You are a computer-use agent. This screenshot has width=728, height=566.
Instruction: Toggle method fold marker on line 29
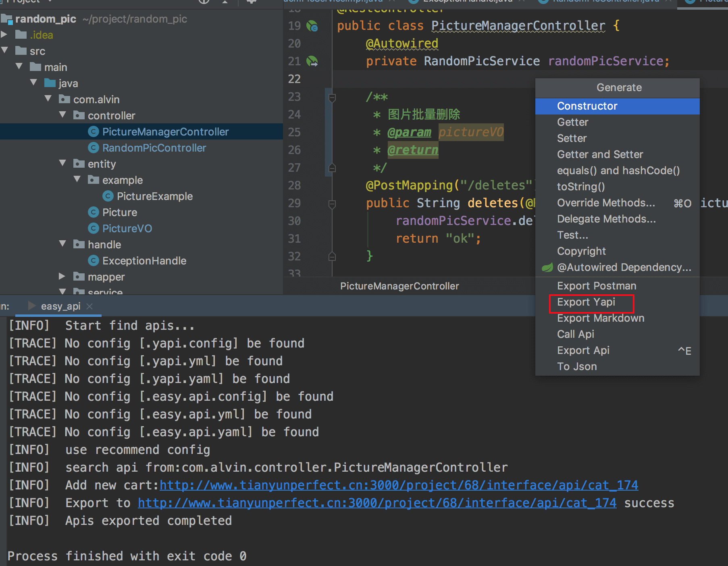point(332,204)
